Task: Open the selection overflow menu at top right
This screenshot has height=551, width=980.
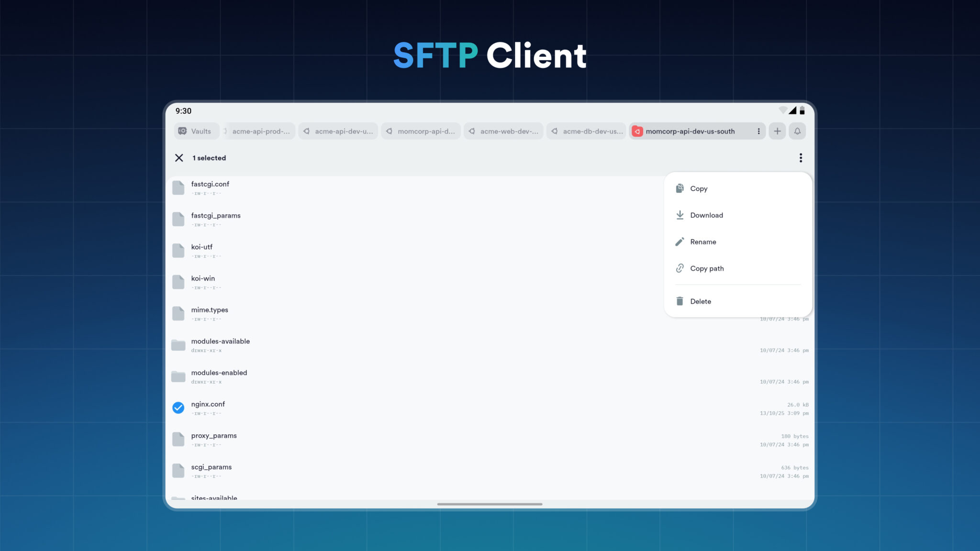Action: (x=801, y=158)
